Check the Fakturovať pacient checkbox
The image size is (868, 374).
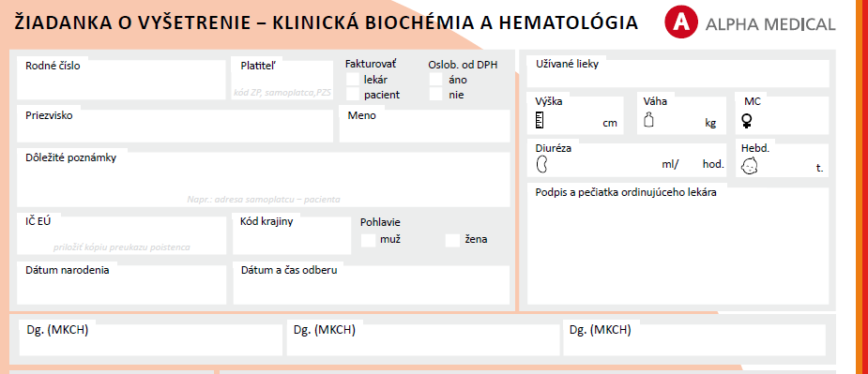[353, 95]
